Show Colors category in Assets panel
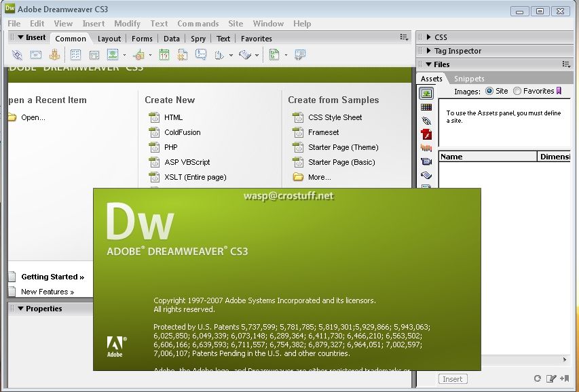 click(x=426, y=107)
